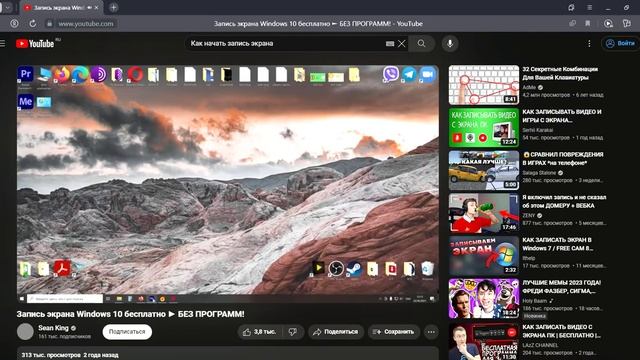
Task: Click the OBS Studio icon in video
Action: click(336, 269)
